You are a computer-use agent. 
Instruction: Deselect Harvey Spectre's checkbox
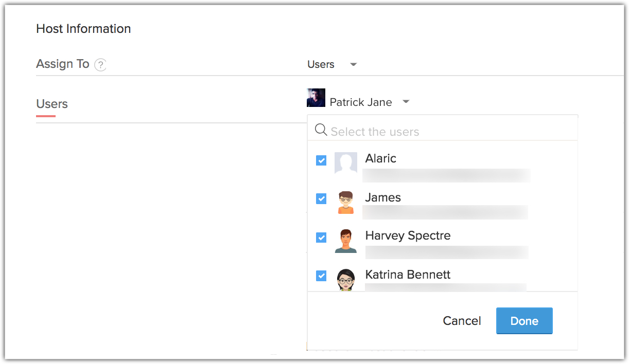[x=321, y=238]
